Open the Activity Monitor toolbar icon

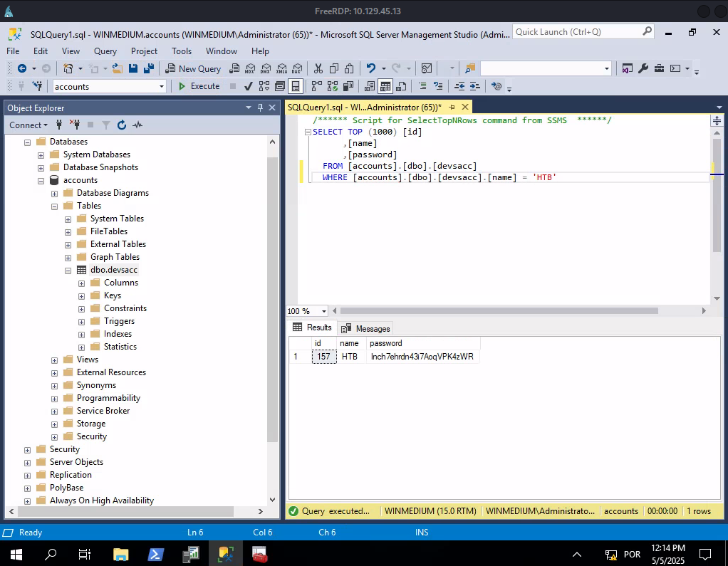pyautogui.click(x=426, y=68)
